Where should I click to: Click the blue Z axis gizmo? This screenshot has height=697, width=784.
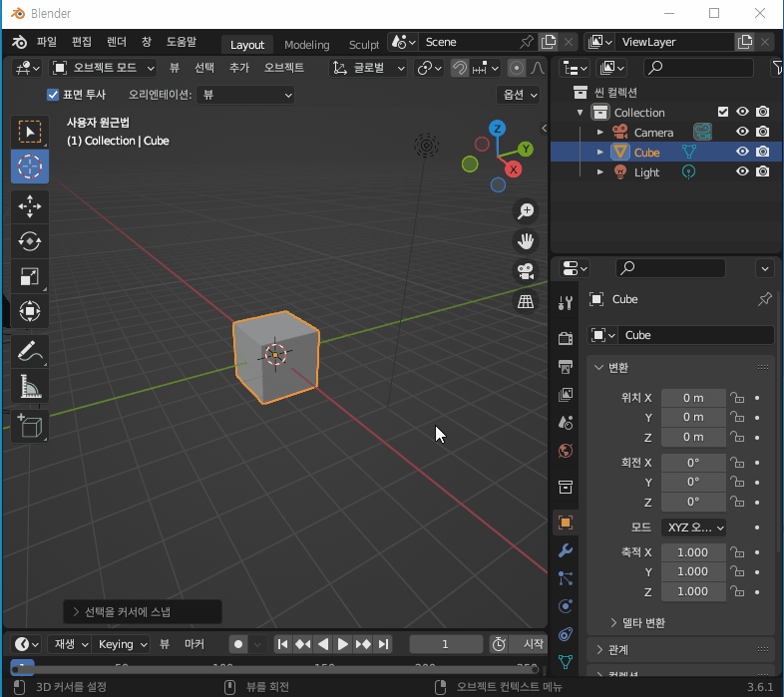[497, 129]
